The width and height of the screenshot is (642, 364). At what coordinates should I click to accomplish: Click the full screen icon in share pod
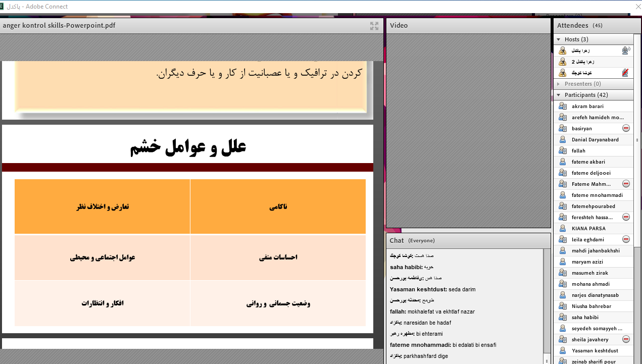pos(374,26)
